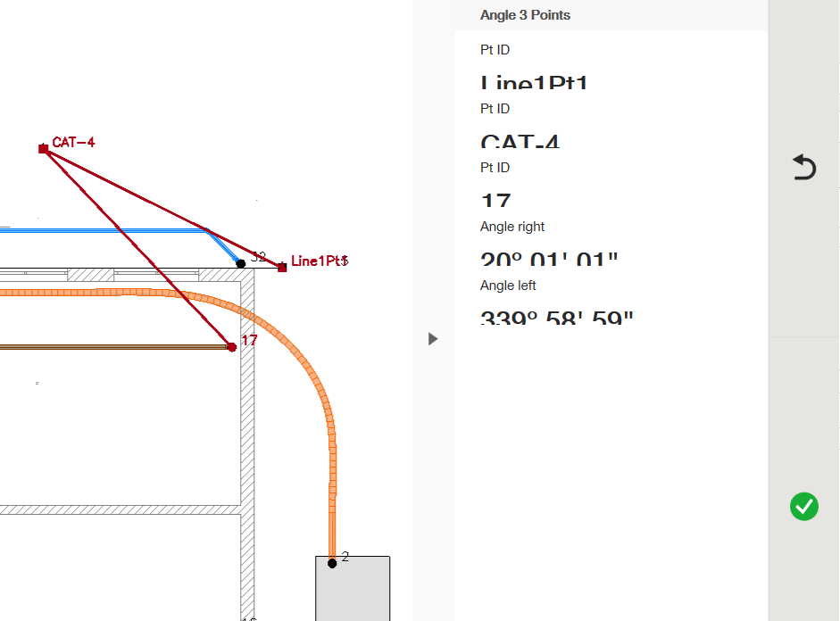Screen dimensions: 840x621
Task: Select the CAT-4 square point marker
Action: pos(43,149)
